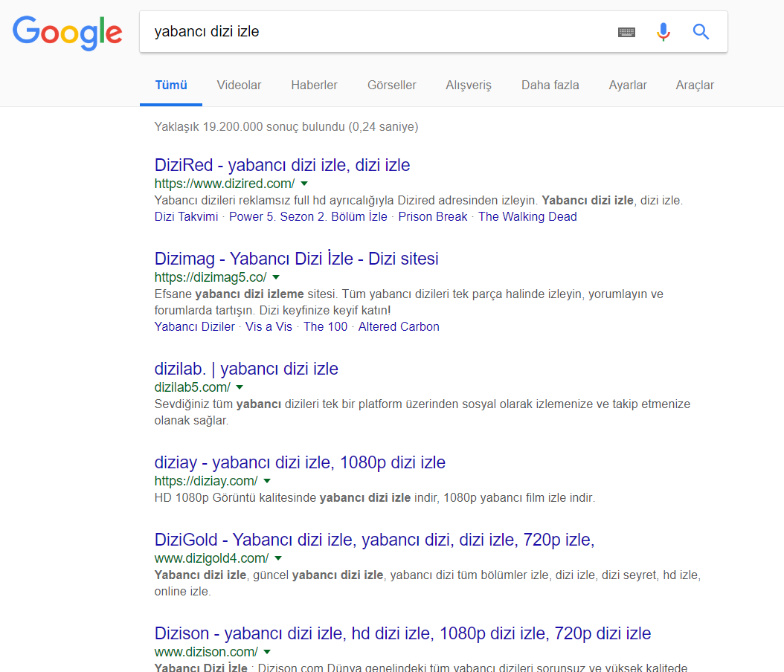The height and width of the screenshot is (672, 784).
Task: Open the Ayarlar menu
Action: click(x=628, y=85)
